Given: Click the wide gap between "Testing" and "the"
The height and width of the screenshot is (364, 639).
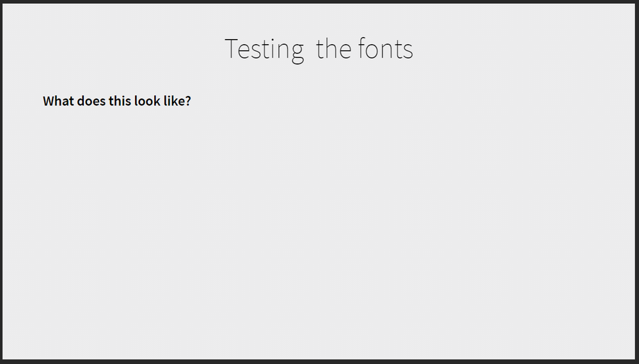Looking at the screenshot, I should 310,49.
